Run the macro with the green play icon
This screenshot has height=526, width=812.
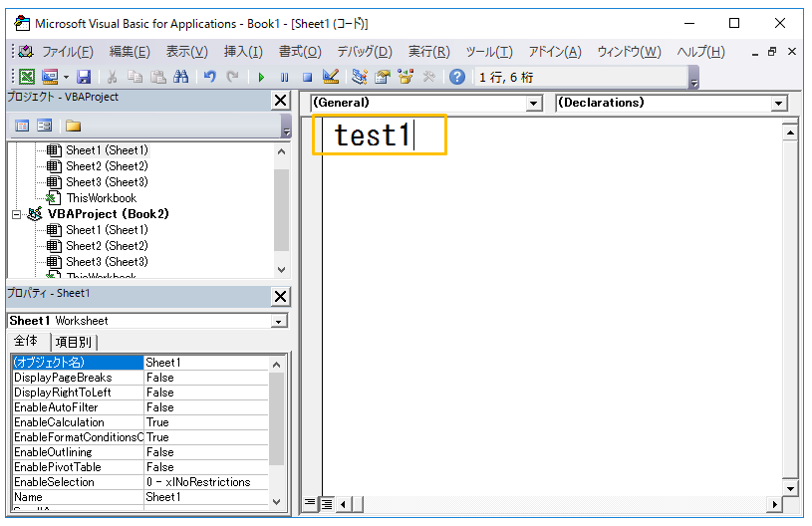click(x=261, y=77)
